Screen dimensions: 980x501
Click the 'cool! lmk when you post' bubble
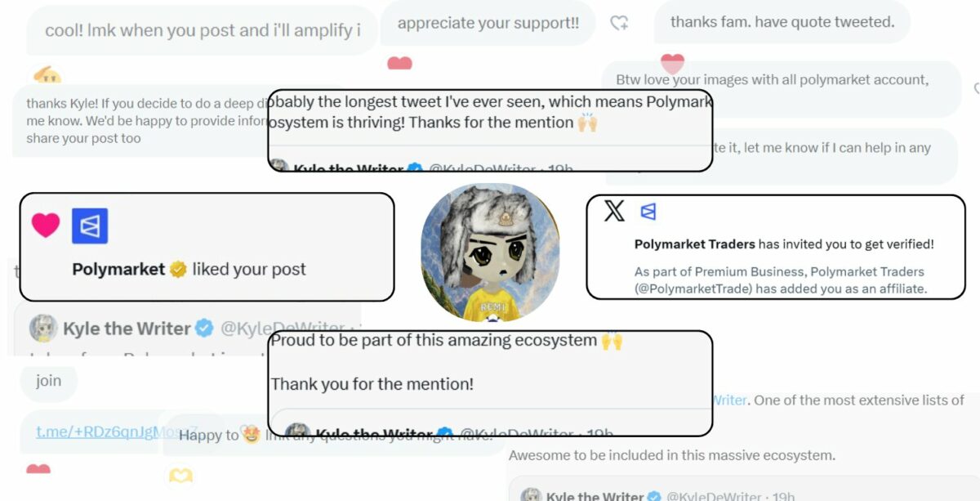[x=203, y=31]
